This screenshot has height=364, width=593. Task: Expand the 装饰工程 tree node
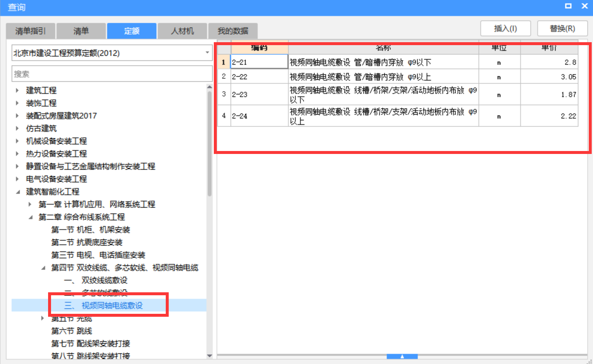[17, 103]
